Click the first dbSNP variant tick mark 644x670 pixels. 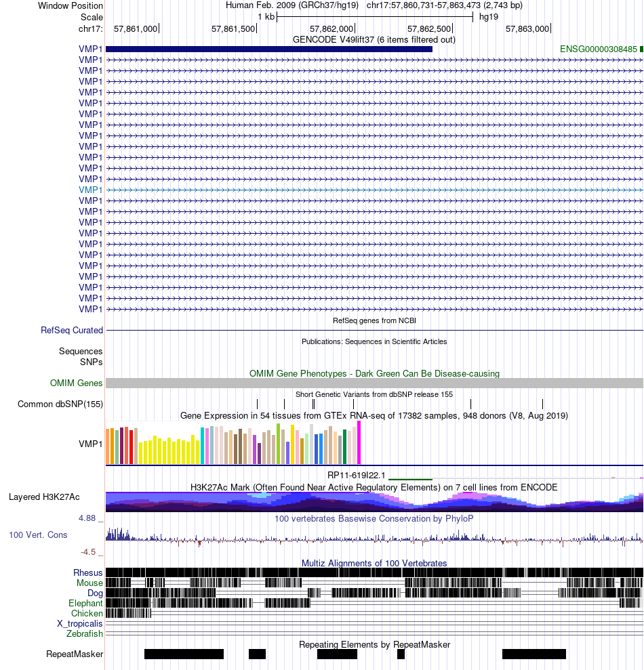(x=257, y=404)
